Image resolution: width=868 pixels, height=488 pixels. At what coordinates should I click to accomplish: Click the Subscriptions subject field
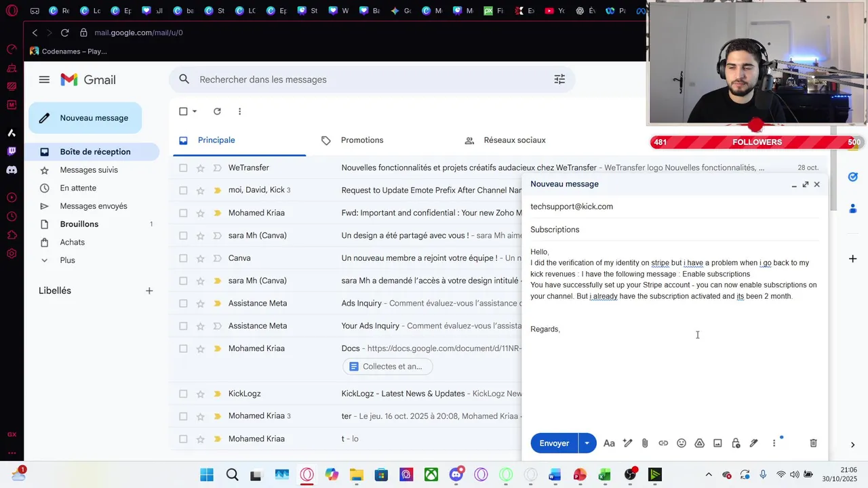(675, 230)
